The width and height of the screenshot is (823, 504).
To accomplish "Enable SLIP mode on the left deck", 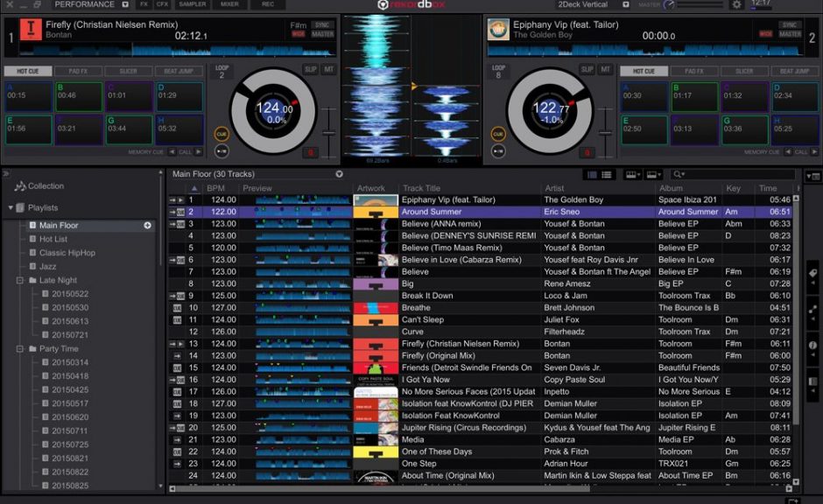I will (x=310, y=68).
